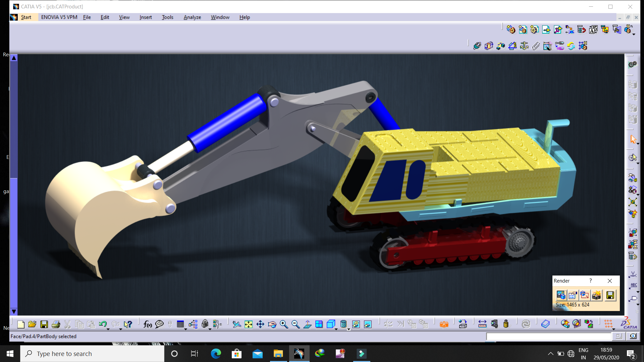Select the Pan view tool
This screenshot has height=362, width=644.
point(260,324)
